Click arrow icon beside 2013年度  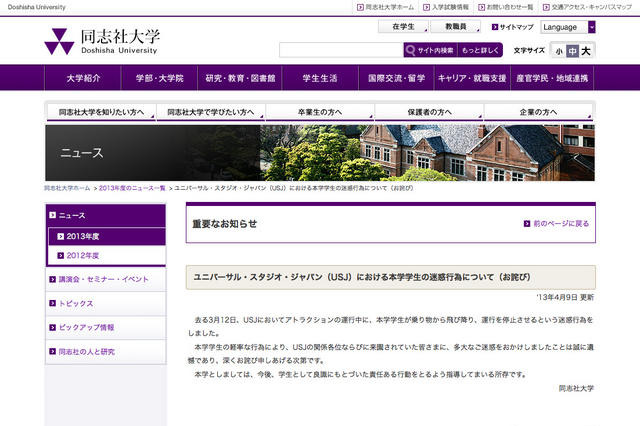(60, 236)
